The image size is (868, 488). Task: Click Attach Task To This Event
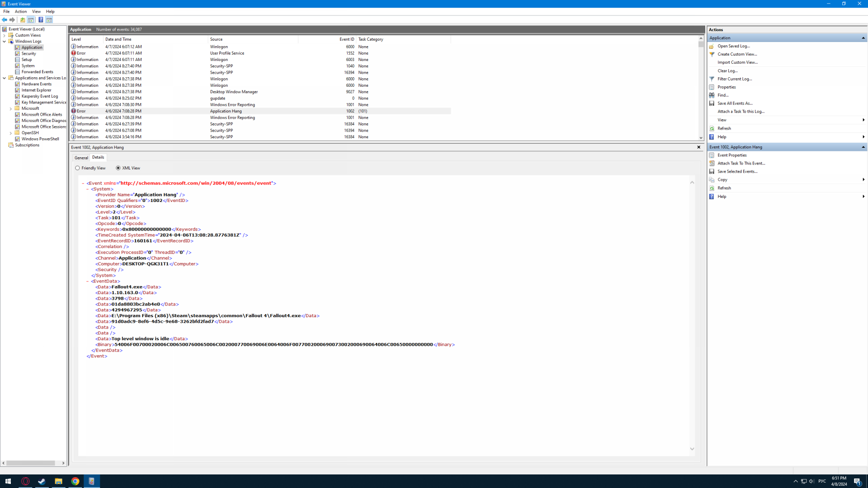[x=741, y=164]
